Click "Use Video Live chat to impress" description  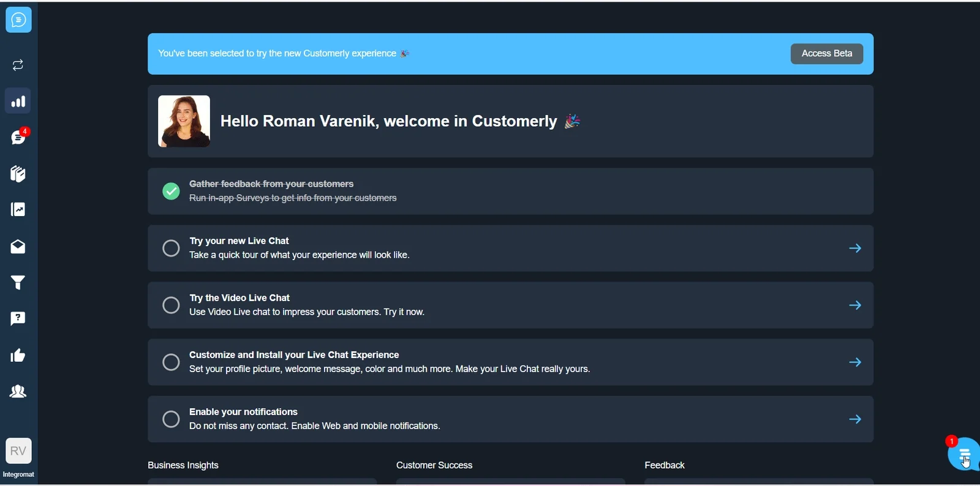click(x=307, y=312)
